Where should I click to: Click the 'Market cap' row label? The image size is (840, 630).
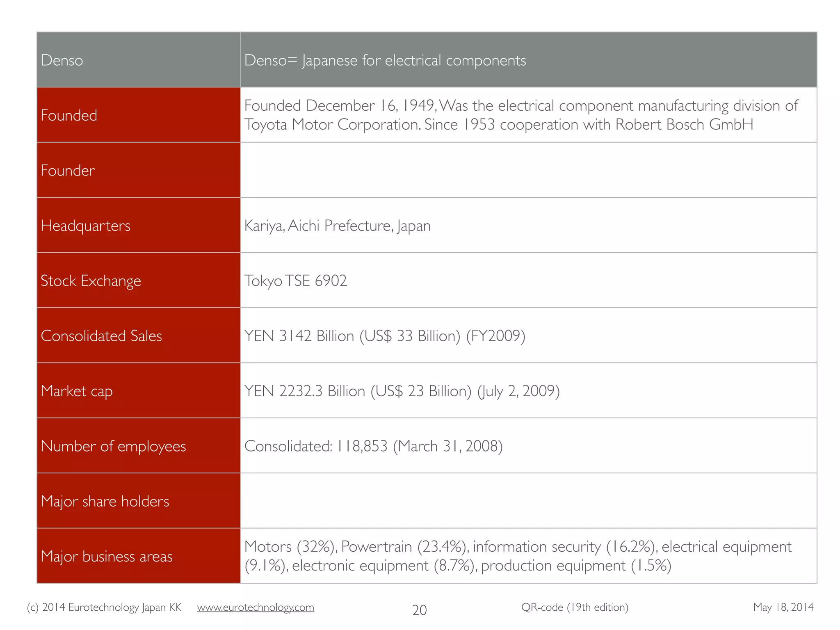(139, 390)
